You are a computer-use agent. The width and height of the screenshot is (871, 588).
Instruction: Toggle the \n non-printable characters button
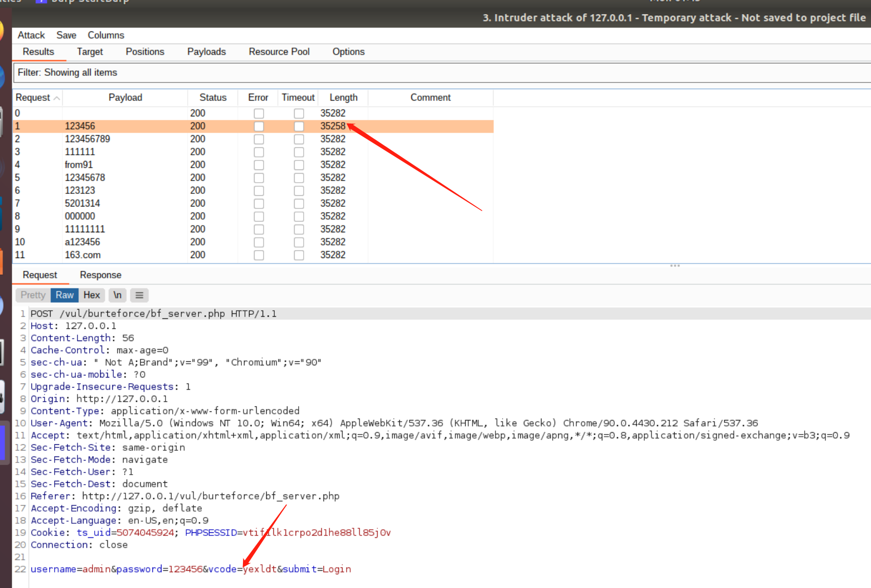(x=117, y=295)
